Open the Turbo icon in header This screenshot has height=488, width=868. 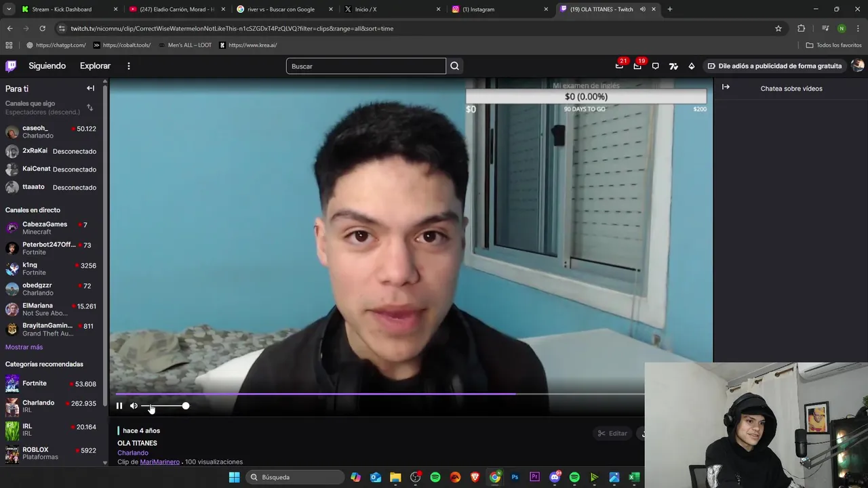673,66
